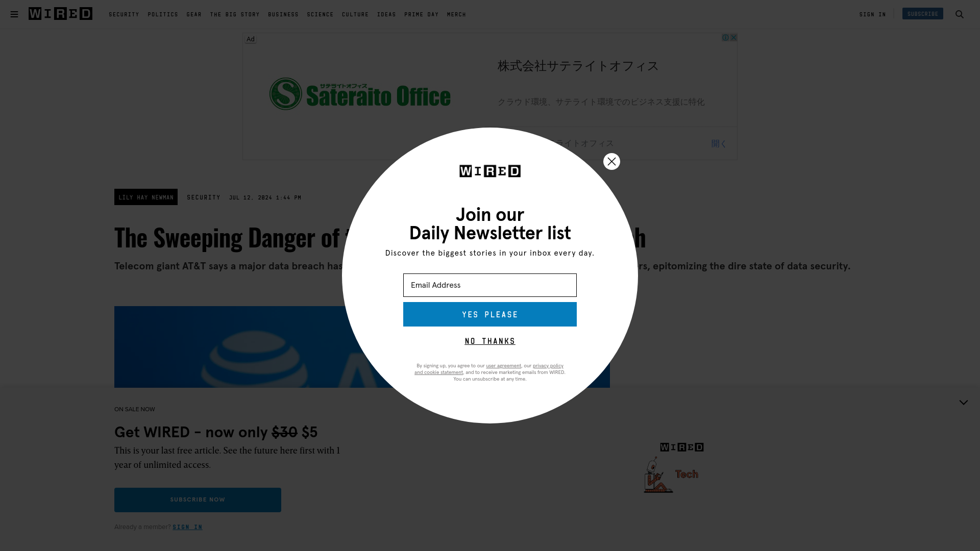The height and width of the screenshot is (551, 980).
Task: Click the YES PLEASE newsletter signup button
Action: click(x=490, y=314)
